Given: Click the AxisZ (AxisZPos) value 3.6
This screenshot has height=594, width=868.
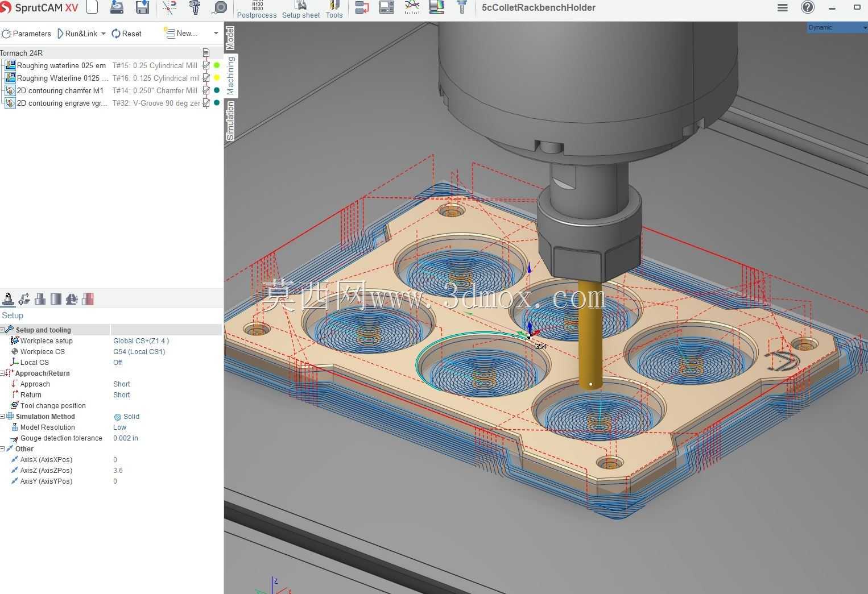Looking at the screenshot, I should pos(118,471).
